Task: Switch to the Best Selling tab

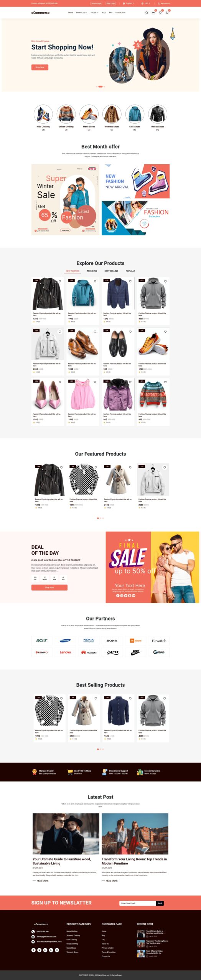Action: [x=111, y=271]
